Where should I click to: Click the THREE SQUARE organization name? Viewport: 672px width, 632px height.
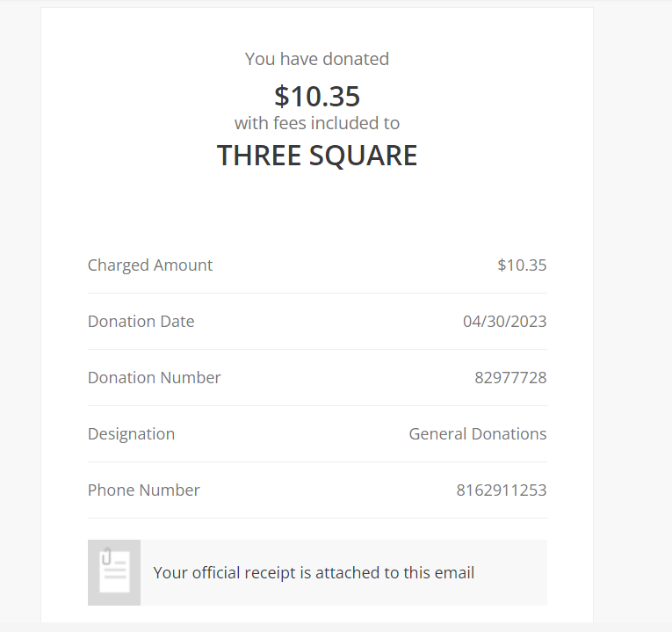[x=317, y=156]
